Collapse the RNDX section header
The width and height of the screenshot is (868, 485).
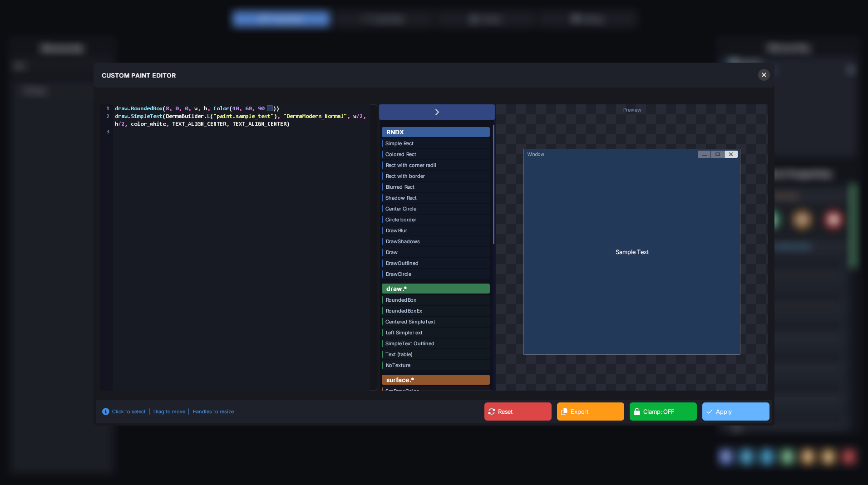pos(435,132)
